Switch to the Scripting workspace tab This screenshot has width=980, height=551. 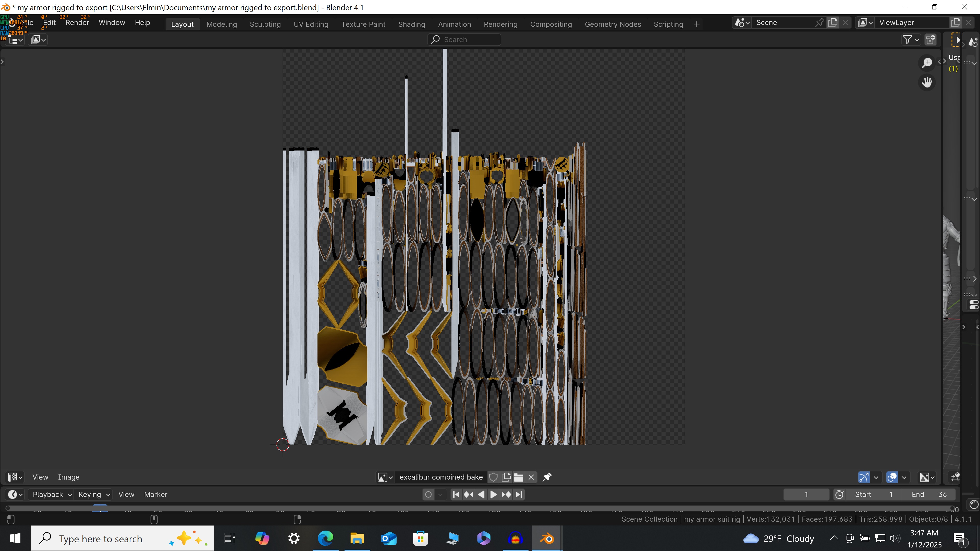(x=668, y=24)
